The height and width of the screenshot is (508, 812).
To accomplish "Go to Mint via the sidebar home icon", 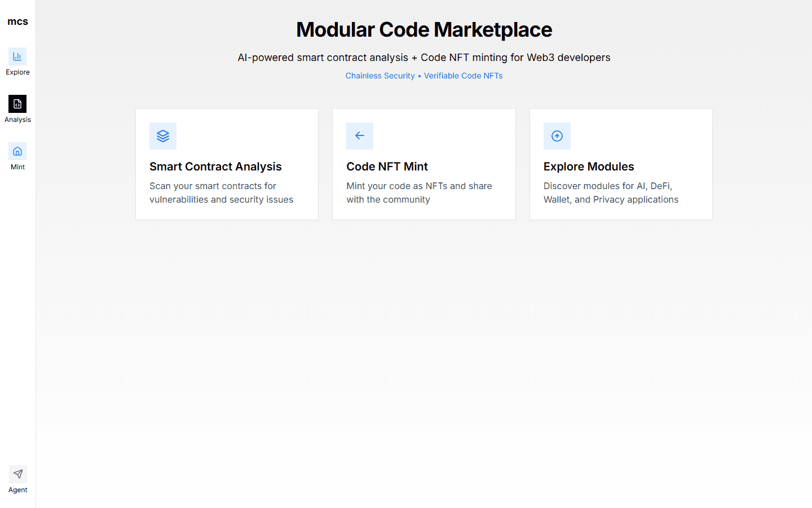I will click(17, 151).
